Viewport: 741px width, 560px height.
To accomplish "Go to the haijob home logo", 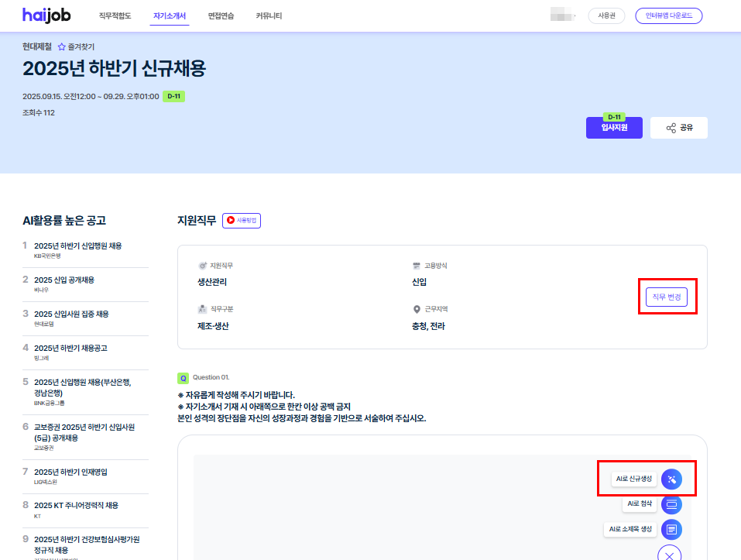I will (x=46, y=15).
